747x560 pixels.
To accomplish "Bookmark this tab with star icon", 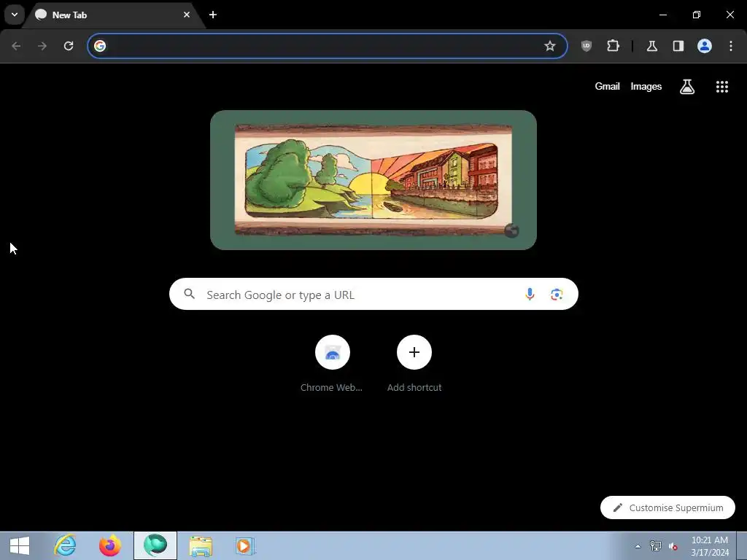I will 550,46.
